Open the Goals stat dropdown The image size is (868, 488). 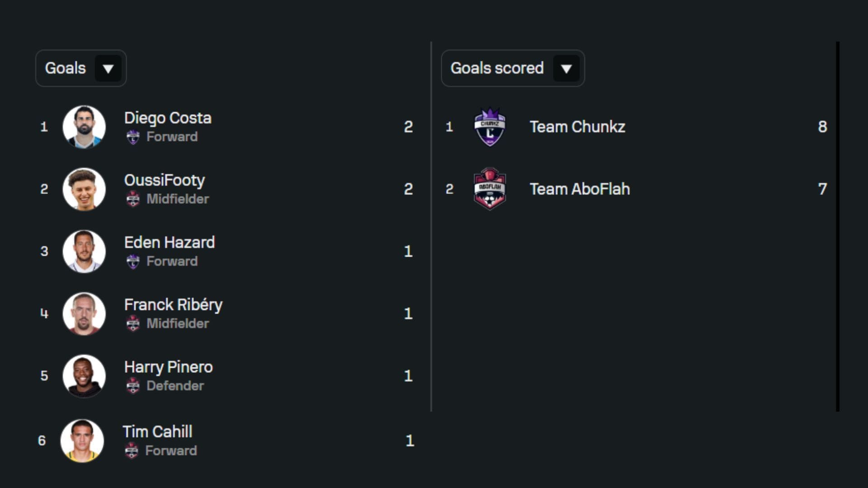tap(80, 68)
